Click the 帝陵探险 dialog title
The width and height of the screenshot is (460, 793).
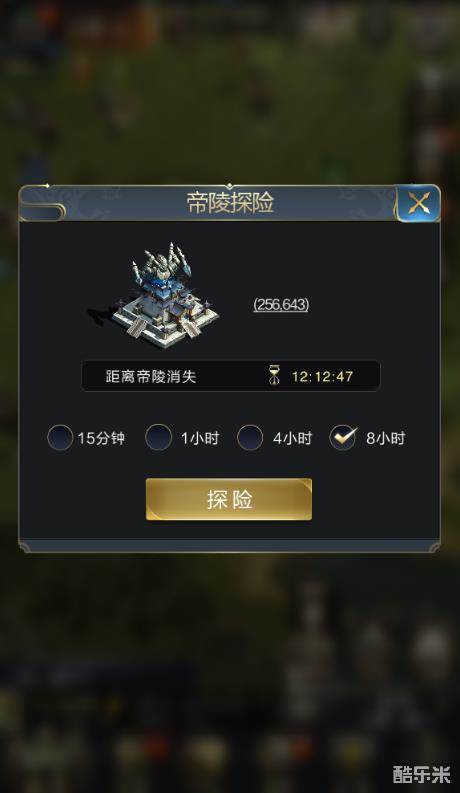(x=231, y=203)
